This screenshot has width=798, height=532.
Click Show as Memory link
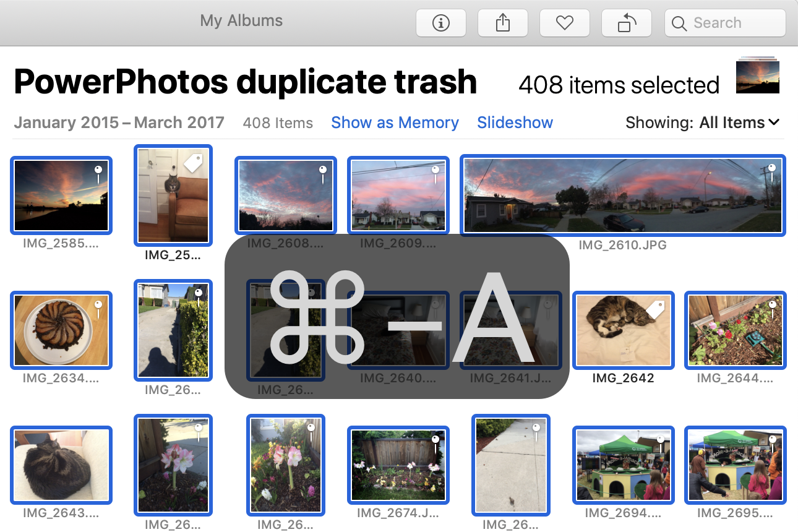click(395, 122)
